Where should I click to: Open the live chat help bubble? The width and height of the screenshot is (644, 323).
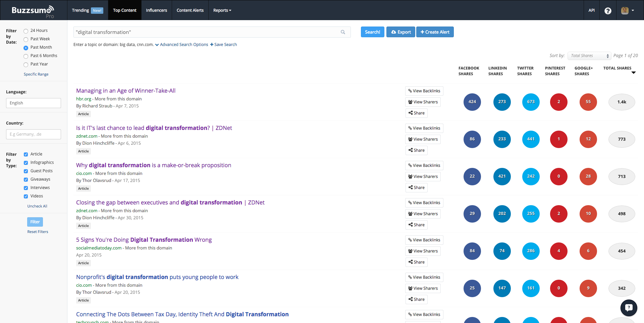629,308
